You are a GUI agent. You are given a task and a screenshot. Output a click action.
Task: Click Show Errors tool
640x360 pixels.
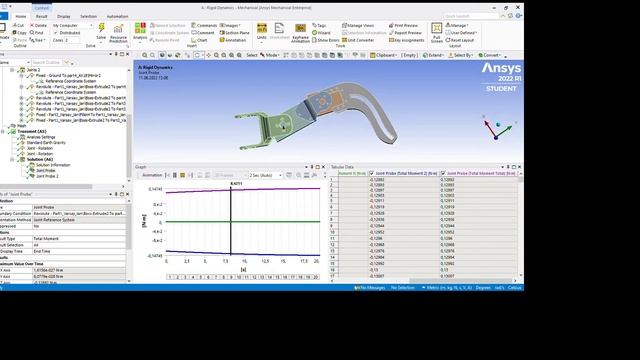point(326,40)
